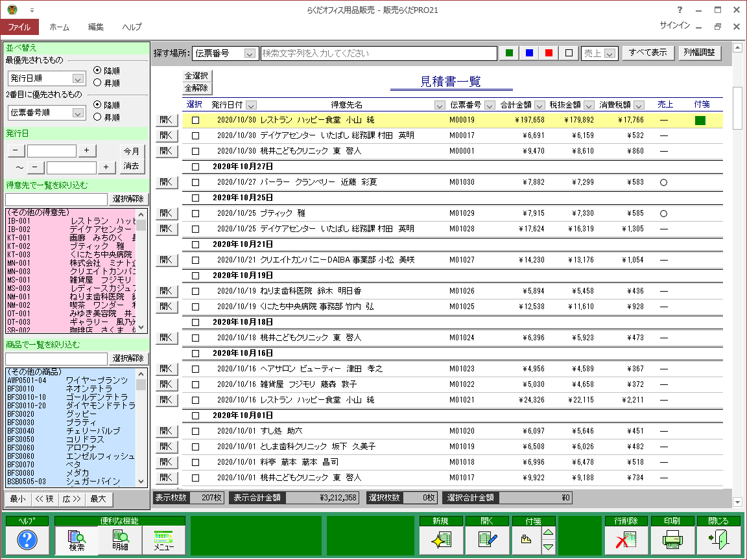Click the title bar help question mark
The height and width of the screenshot is (560, 747).
pos(680,10)
